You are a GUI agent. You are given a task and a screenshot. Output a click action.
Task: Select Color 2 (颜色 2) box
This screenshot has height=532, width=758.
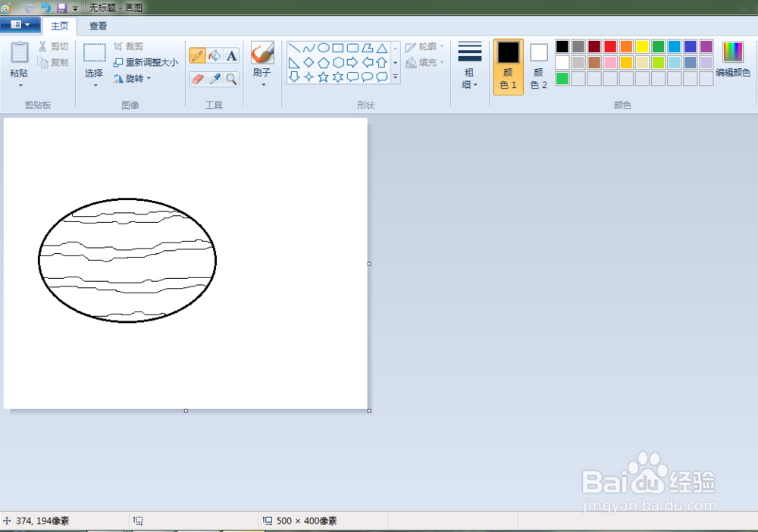pos(538,67)
